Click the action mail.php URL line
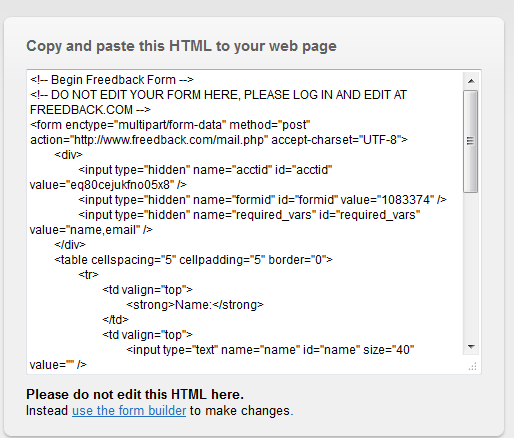The width and height of the screenshot is (514, 438). pos(219,140)
